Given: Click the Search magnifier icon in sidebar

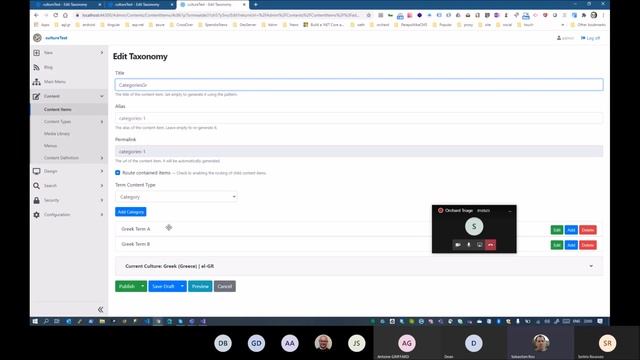Looking at the screenshot, I should [37, 186].
